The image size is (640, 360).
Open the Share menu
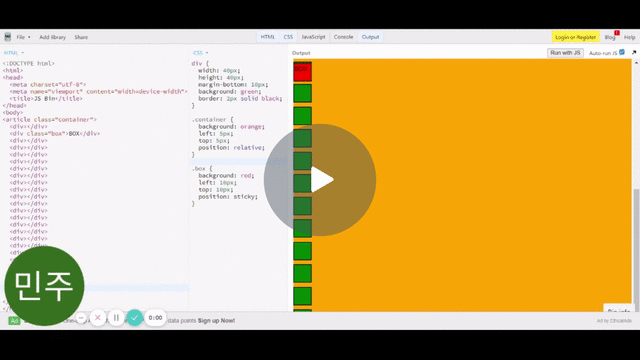(x=81, y=37)
